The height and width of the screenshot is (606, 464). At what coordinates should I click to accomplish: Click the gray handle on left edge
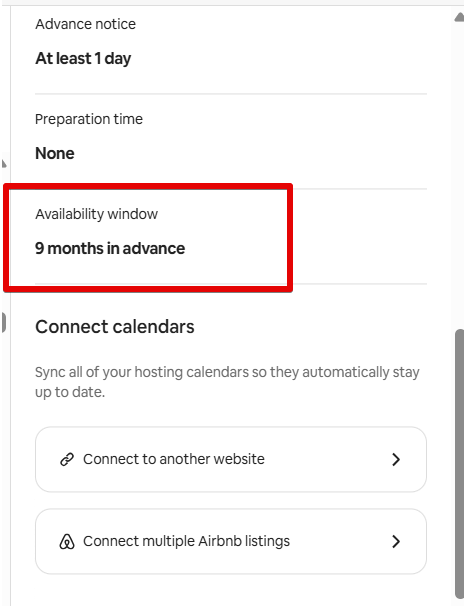click(x=3, y=322)
